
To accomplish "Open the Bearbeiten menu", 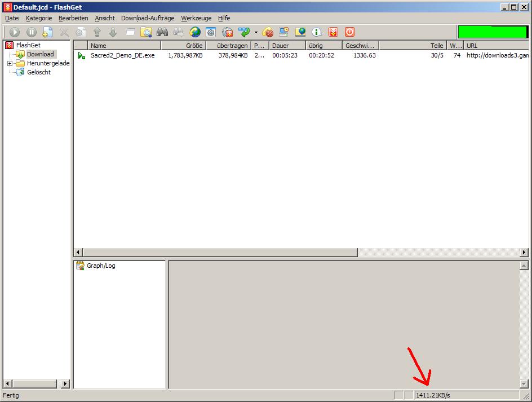I will (x=73, y=19).
